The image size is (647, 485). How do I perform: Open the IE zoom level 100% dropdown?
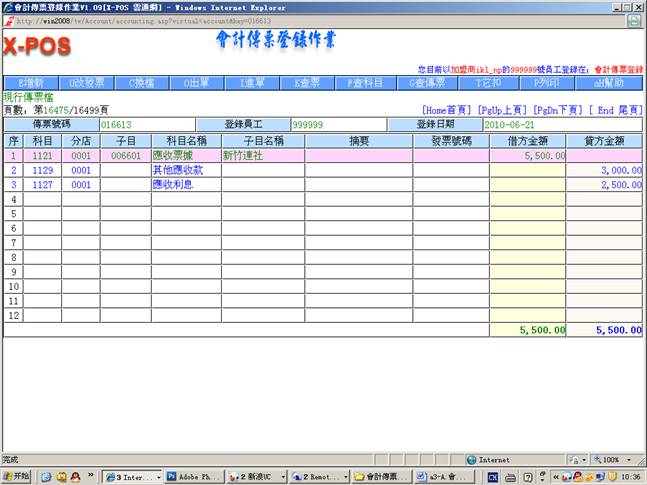tap(614, 460)
